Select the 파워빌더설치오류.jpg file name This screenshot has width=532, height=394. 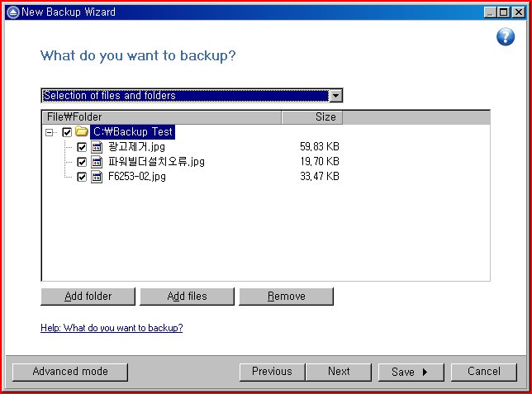point(156,162)
